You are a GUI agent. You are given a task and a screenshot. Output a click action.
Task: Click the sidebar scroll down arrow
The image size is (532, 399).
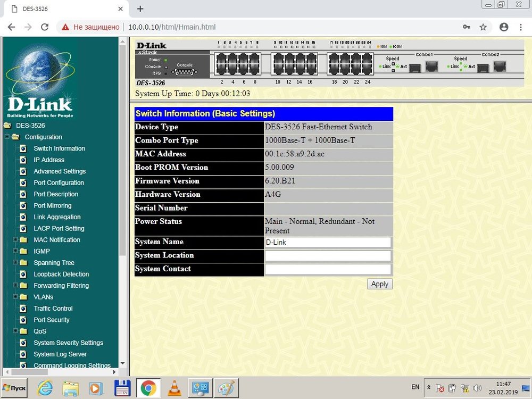click(x=123, y=363)
